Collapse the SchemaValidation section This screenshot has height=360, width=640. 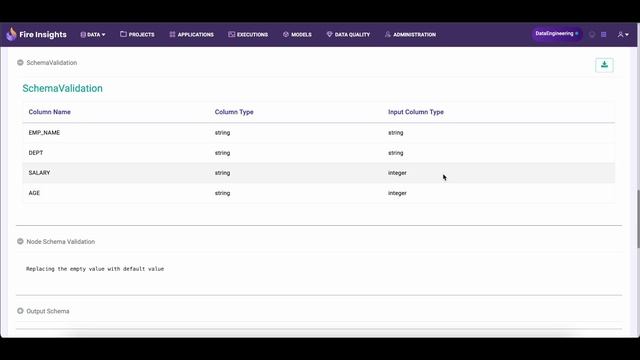coord(20,62)
